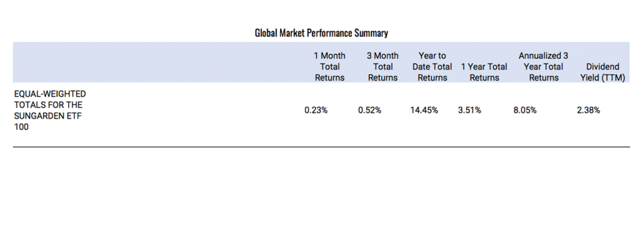Click the 'EQUAL-WEIGHTED' text in row label

tap(49, 95)
